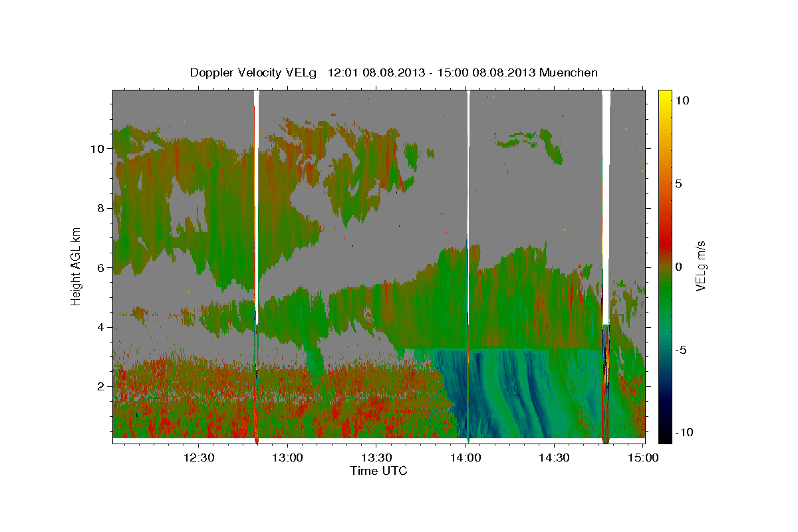798x532 pixels.
Task: Click the "Muenchen" location in the title
Action: click(569, 72)
